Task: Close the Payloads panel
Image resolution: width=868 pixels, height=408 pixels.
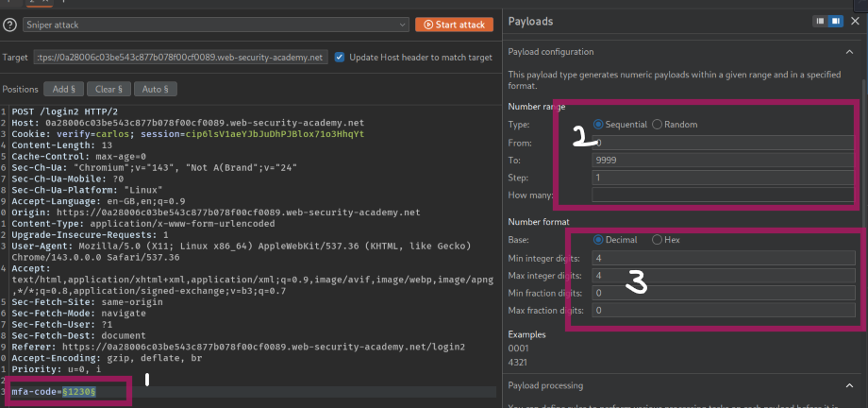Action: [856, 22]
